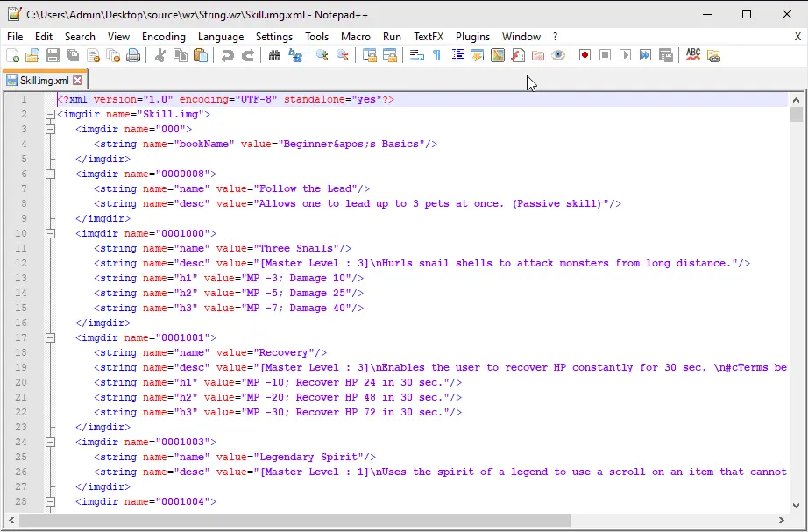Open Find with the binoculars icon
Screen dimensions: 808x532
pos(274,56)
